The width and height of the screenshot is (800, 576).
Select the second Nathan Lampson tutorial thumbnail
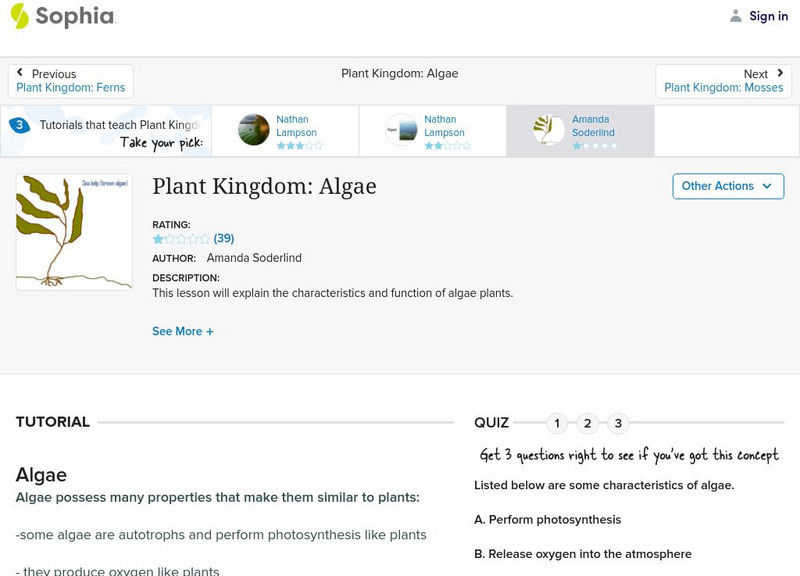coord(400,129)
